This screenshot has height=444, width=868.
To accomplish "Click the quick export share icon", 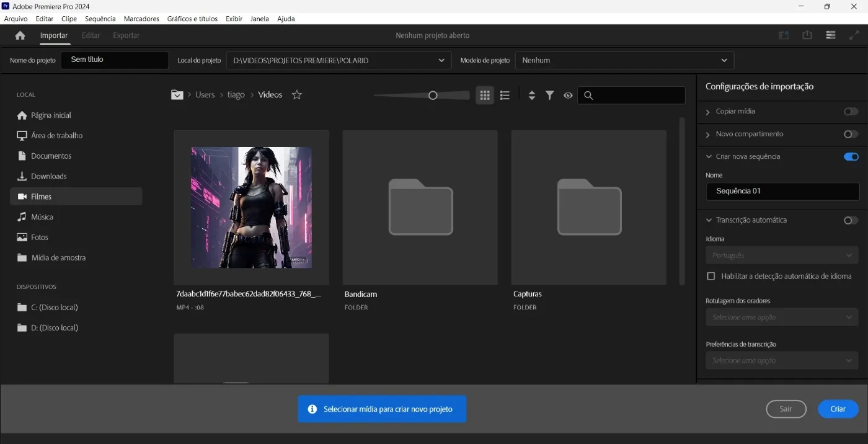I will [807, 35].
